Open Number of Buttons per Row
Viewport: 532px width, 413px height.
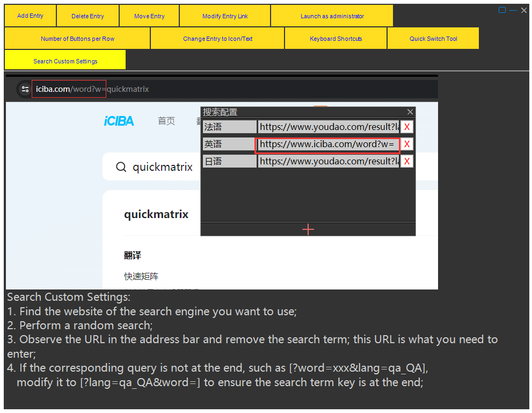point(77,38)
